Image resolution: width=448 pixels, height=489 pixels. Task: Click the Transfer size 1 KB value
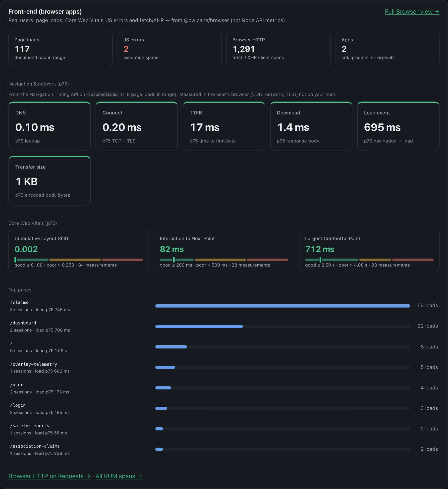click(27, 181)
